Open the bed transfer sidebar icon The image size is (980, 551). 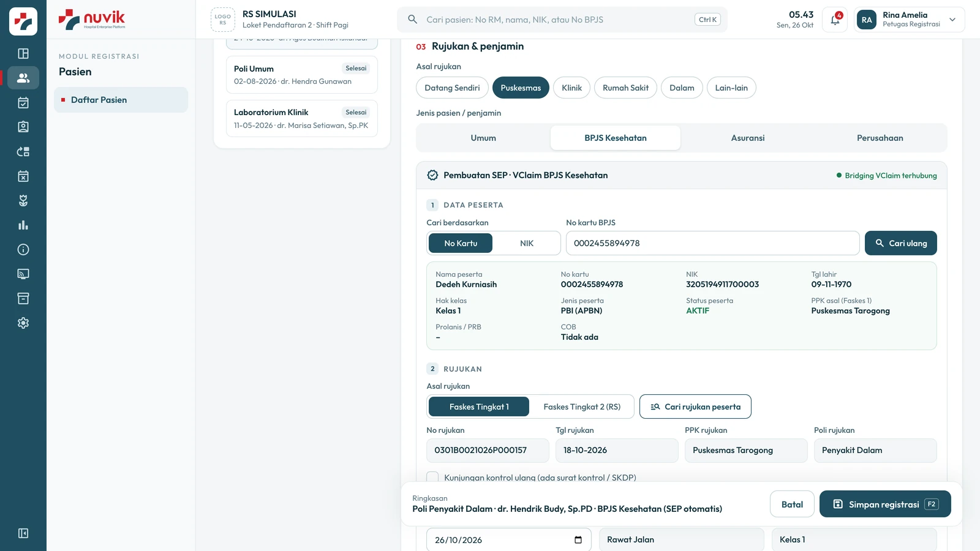[23, 151]
